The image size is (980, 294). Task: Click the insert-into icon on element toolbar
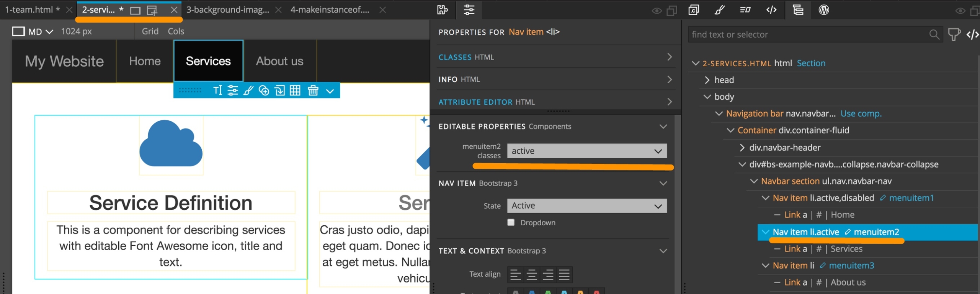pos(280,90)
